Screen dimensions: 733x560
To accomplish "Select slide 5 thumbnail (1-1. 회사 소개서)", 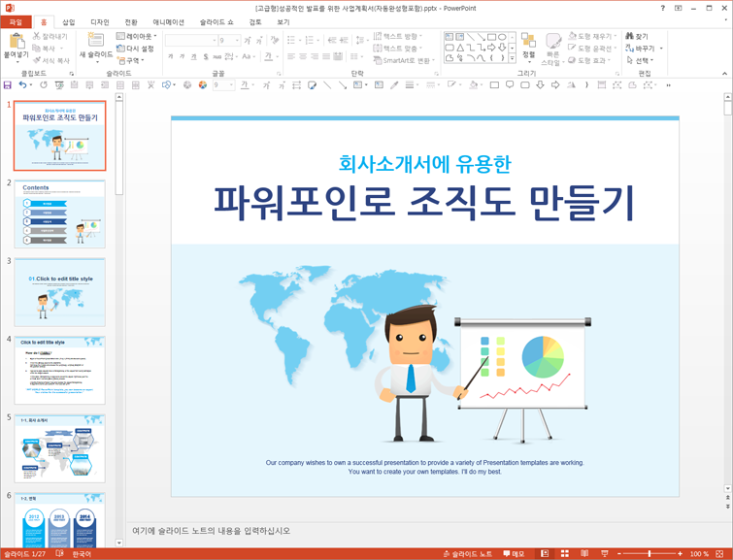I will click(60, 448).
